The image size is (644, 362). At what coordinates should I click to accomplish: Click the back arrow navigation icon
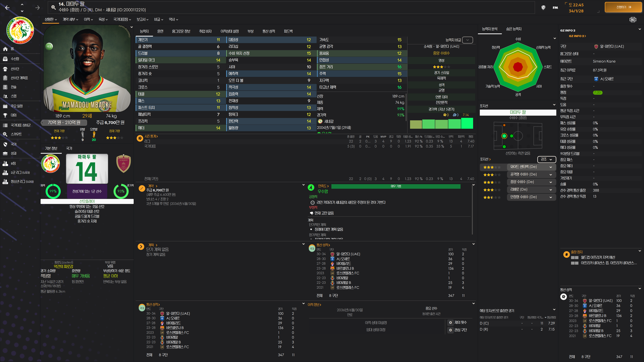[7, 8]
